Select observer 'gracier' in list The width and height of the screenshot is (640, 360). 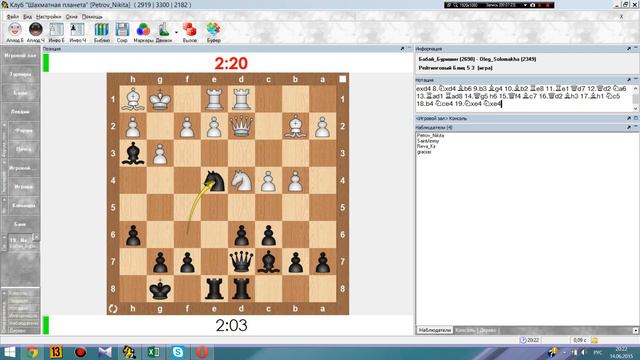424,152
